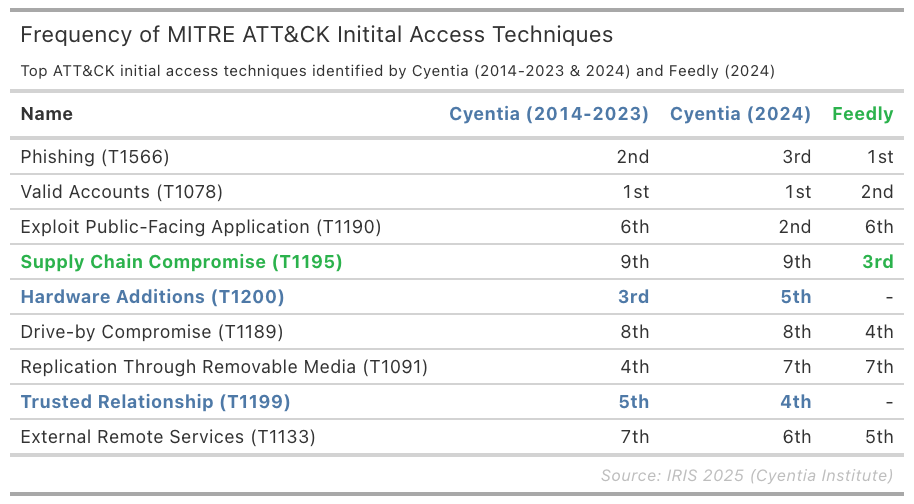Click the Hardware Additions (T1200) entry
The image size is (914, 504).
[152, 297]
